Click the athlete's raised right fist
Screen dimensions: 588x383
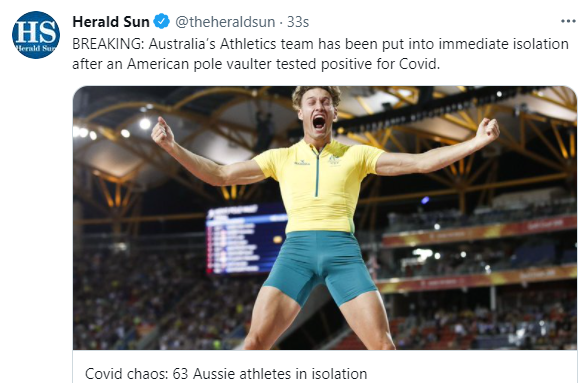[x=163, y=132]
